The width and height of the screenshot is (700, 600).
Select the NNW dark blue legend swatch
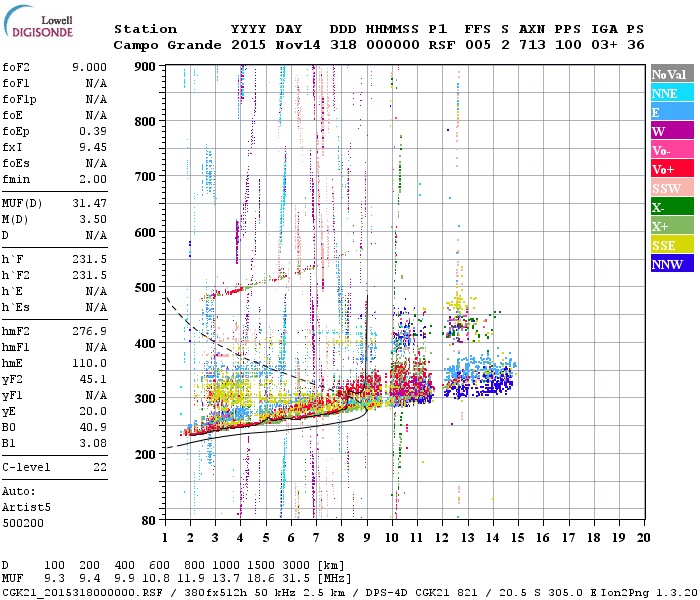tap(672, 263)
